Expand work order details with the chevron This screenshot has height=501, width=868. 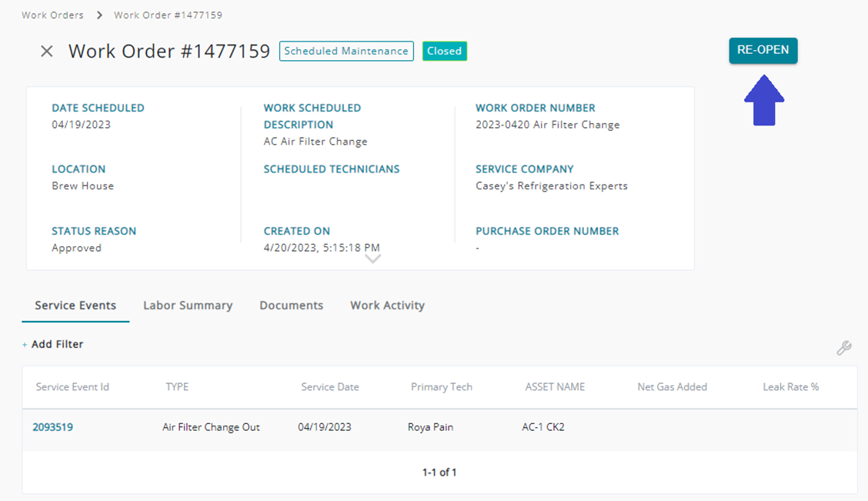[x=372, y=259]
